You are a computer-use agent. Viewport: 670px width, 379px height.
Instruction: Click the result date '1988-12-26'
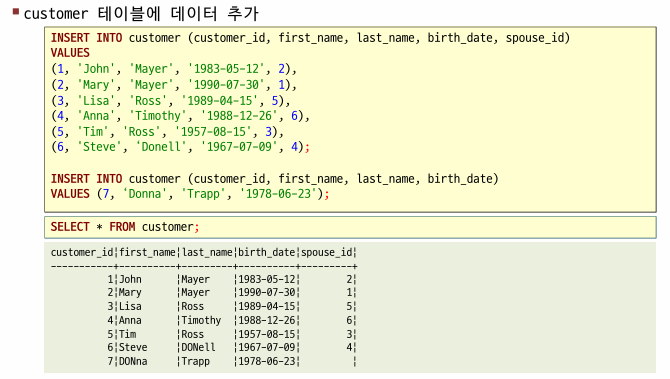(267, 320)
